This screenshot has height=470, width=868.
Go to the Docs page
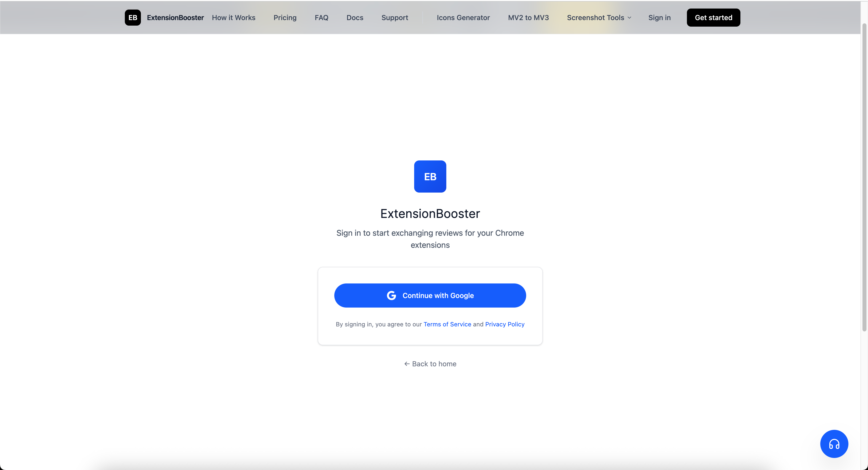coord(354,18)
